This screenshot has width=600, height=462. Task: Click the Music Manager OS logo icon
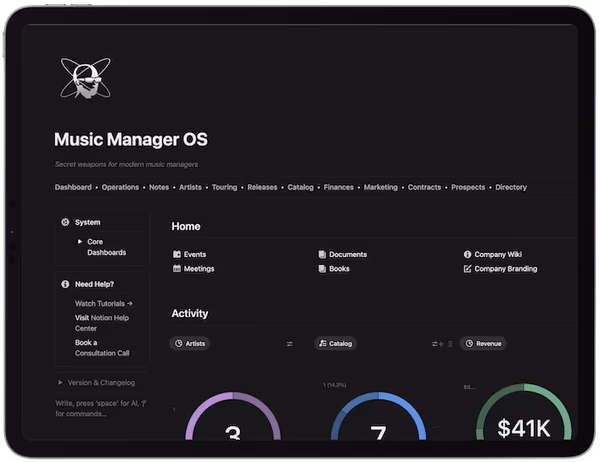point(86,78)
